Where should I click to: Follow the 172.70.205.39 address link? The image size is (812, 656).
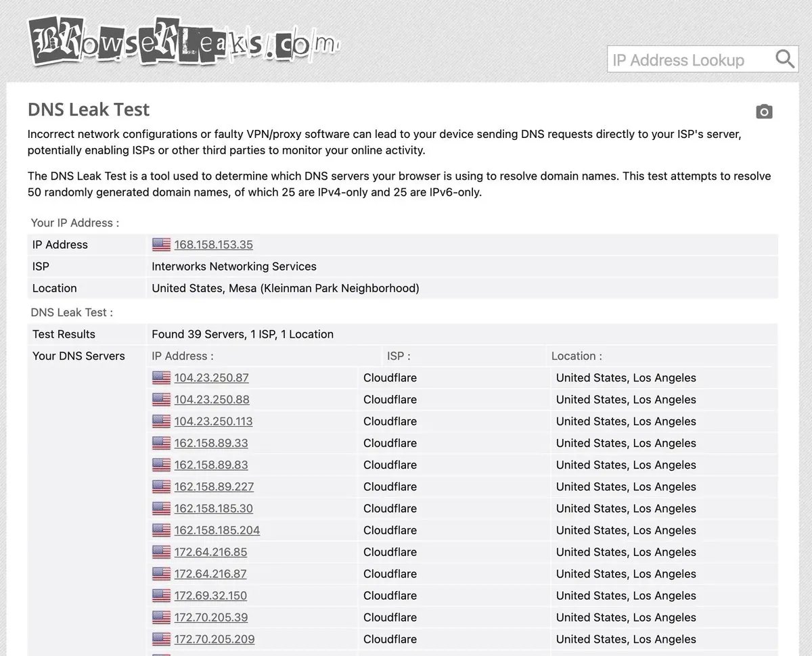211,617
